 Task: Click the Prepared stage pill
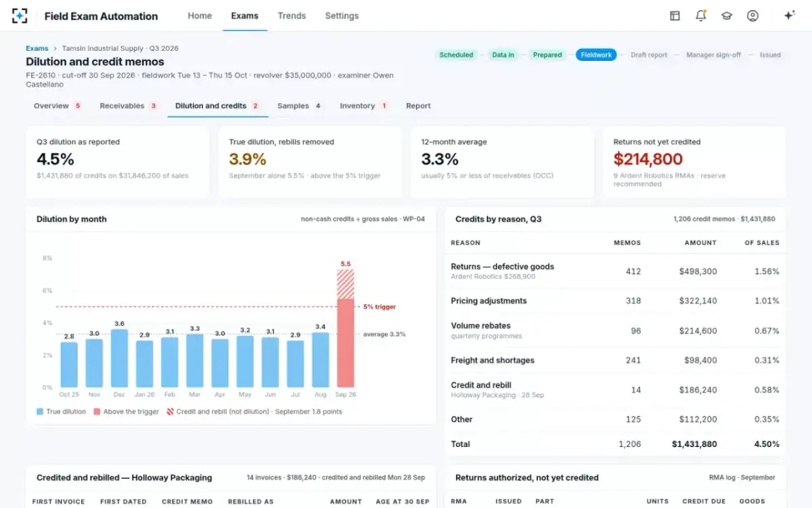click(x=547, y=55)
